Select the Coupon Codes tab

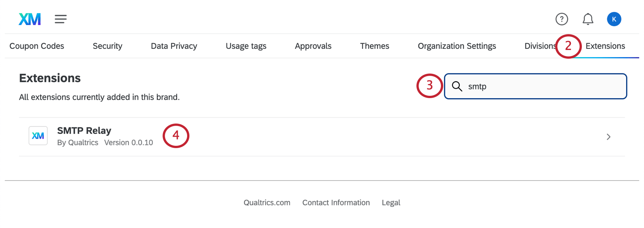(x=37, y=46)
